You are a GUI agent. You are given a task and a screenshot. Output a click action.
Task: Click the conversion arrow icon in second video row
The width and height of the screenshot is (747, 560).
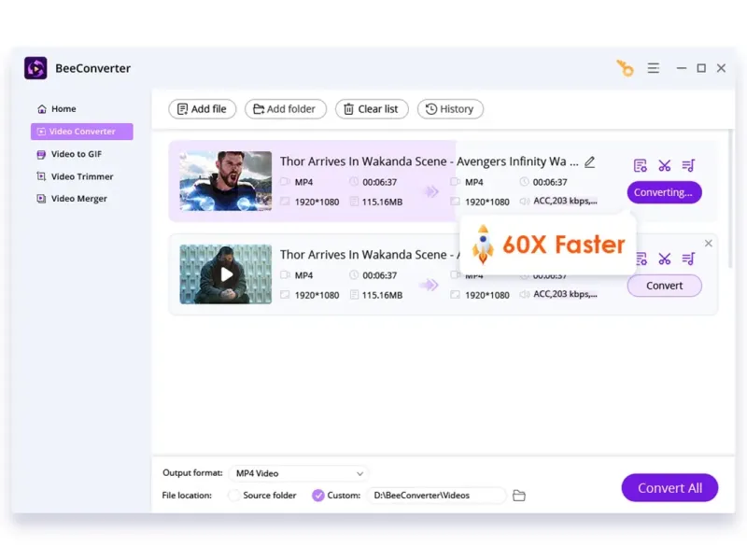(429, 285)
